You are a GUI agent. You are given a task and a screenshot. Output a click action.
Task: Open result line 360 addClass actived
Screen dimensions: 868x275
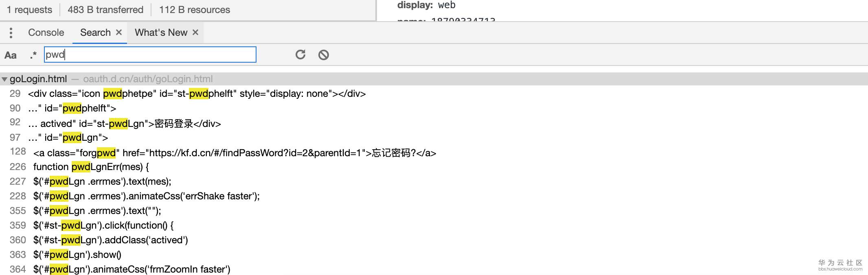pyautogui.click(x=111, y=240)
